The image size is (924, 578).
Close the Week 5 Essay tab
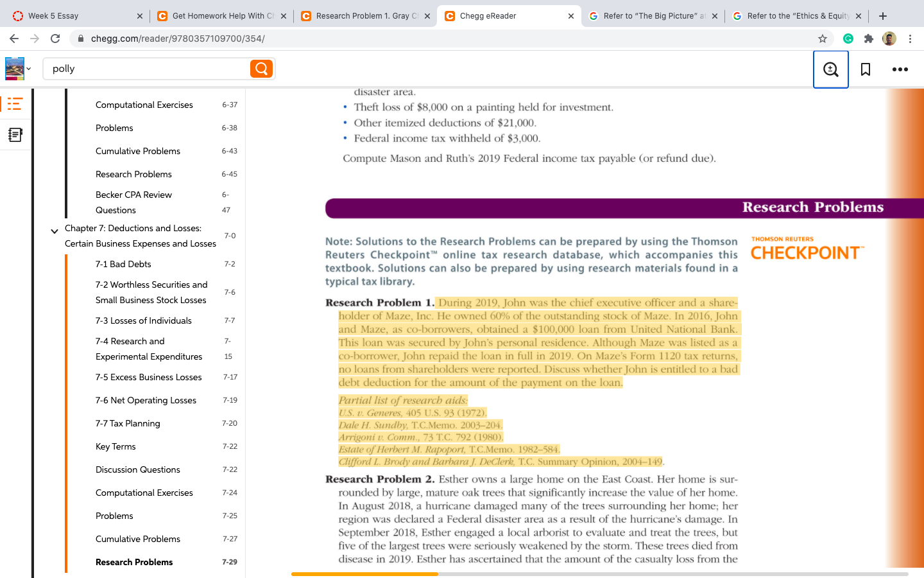coord(140,16)
